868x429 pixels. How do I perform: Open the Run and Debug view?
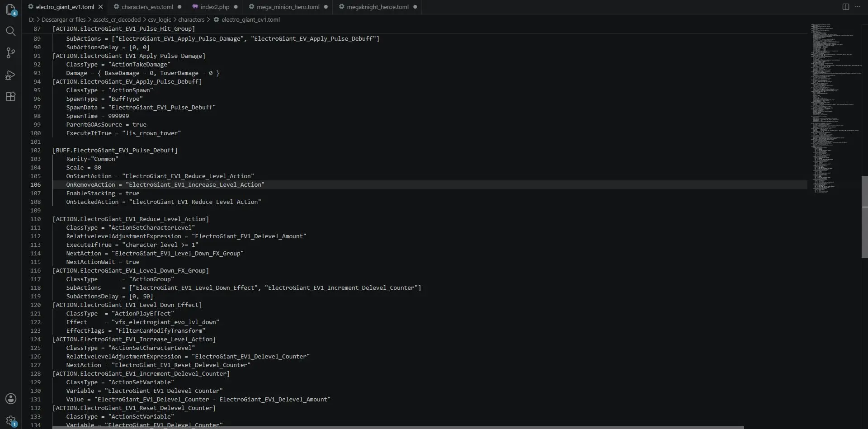point(10,75)
